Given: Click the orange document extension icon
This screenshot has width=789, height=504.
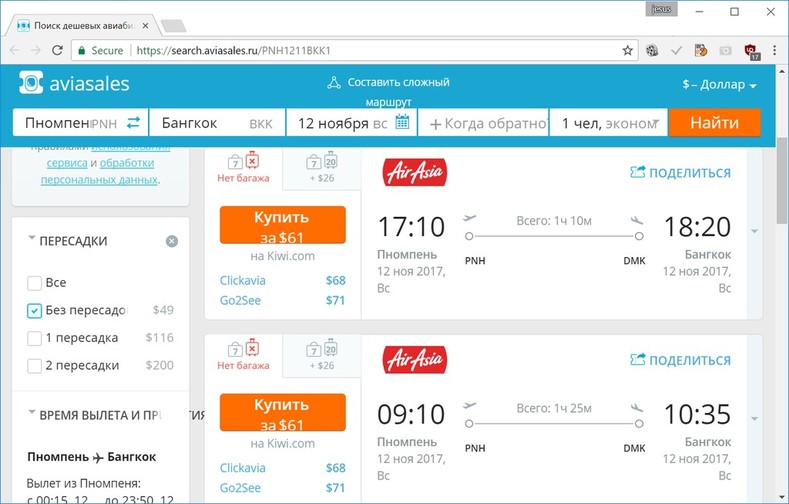Looking at the screenshot, I should 700,50.
